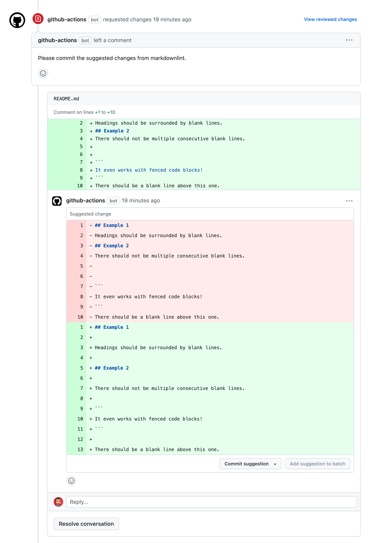Click the 'View reviewed changes' link

(x=331, y=19)
